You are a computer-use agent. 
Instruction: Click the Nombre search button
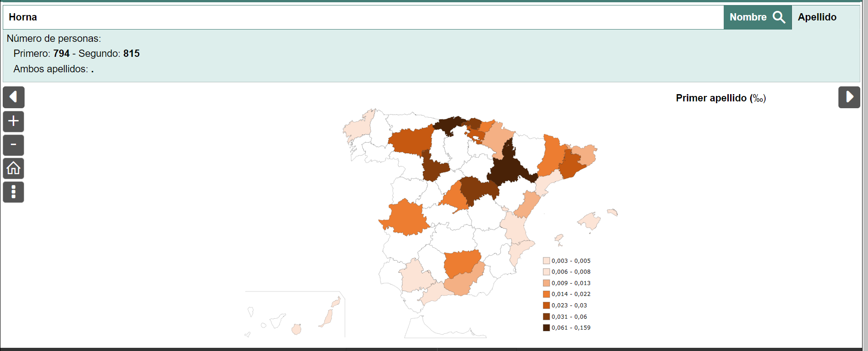[x=757, y=17]
